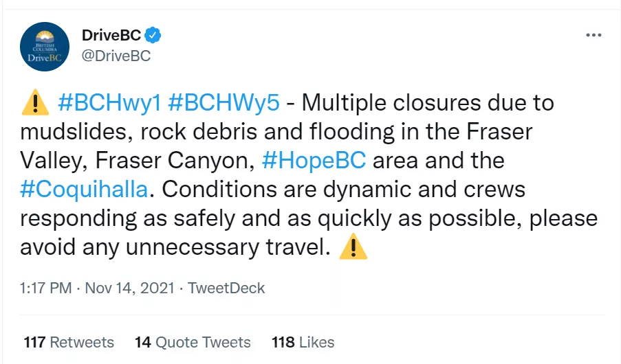Click the warning emoji after 'unnecessary travel.'
The width and height of the screenshot is (621, 364).
pyautogui.click(x=353, y=247)
